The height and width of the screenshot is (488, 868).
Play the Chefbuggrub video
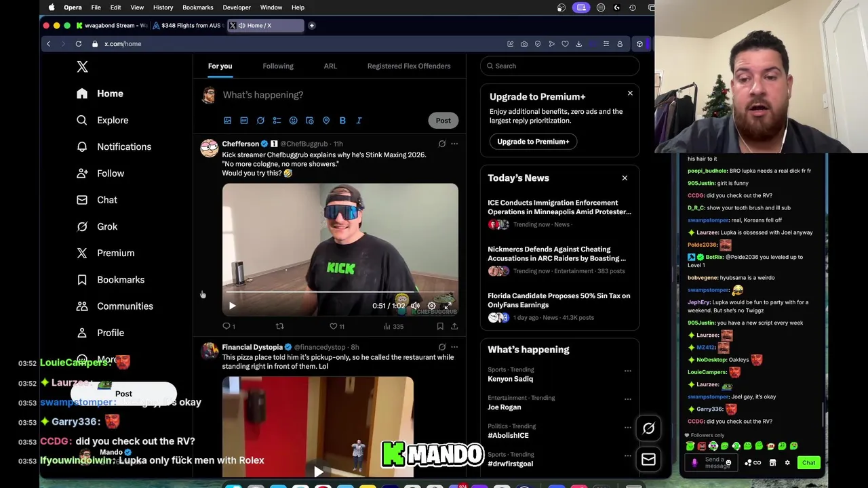pyautogui.click(x=232, y=306)
